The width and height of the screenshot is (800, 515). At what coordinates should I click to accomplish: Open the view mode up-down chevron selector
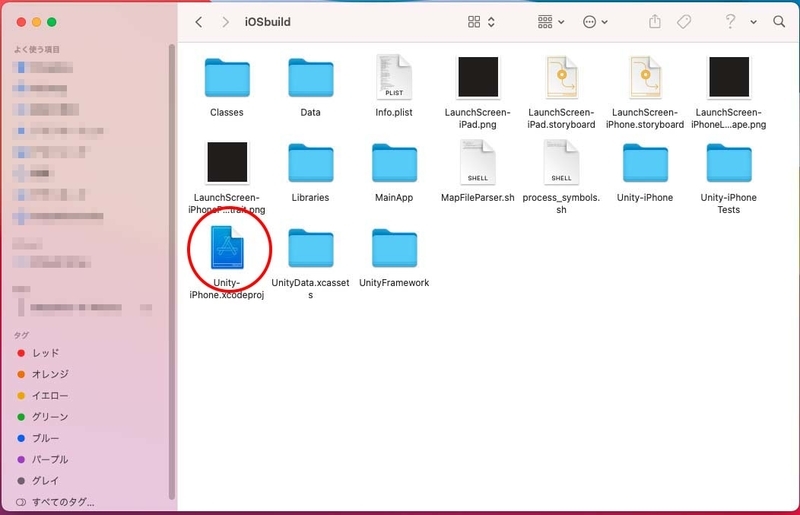click(491, 22)
